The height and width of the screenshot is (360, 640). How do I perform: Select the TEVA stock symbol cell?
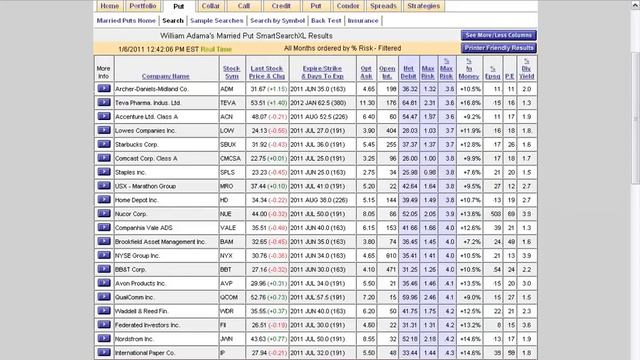click(232, 103)
